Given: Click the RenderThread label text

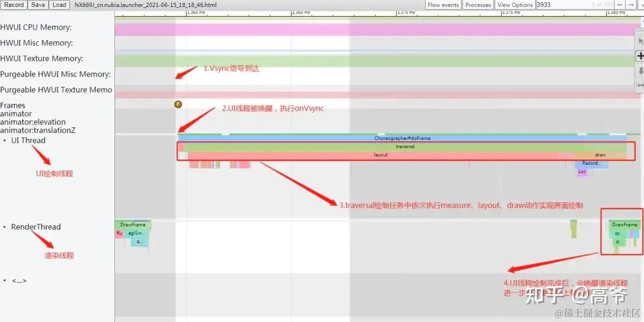Looking at the screenshot, I should click(x=36, y=227).
